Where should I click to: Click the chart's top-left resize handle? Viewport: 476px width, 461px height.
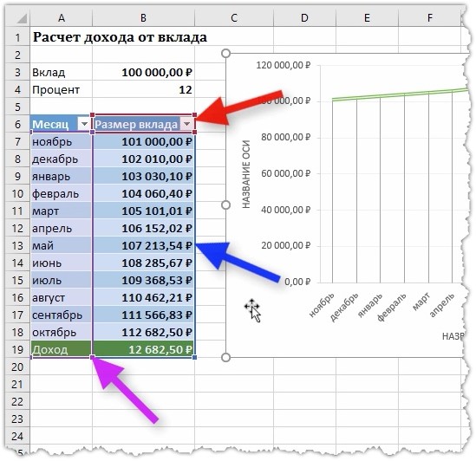225,54
